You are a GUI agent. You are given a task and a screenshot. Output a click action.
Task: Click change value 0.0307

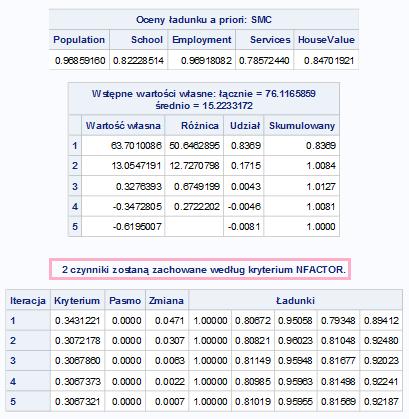coord(170,341)
